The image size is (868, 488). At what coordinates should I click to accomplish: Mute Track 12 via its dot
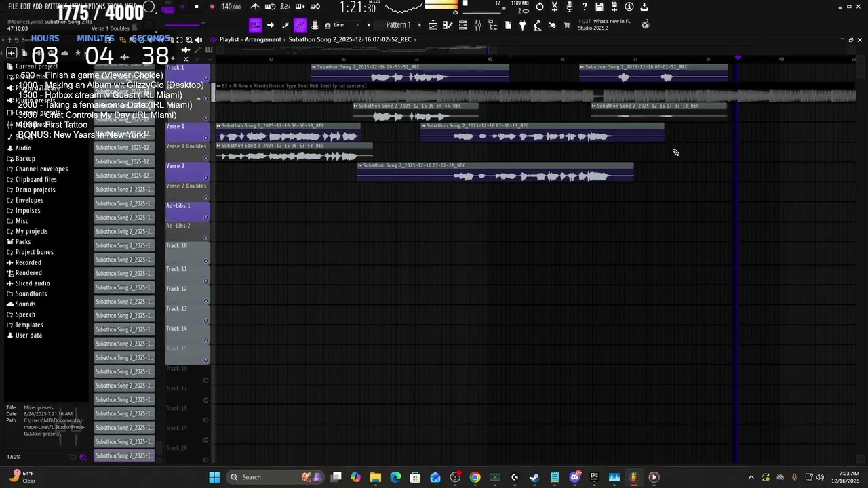(x=206, y=301)
